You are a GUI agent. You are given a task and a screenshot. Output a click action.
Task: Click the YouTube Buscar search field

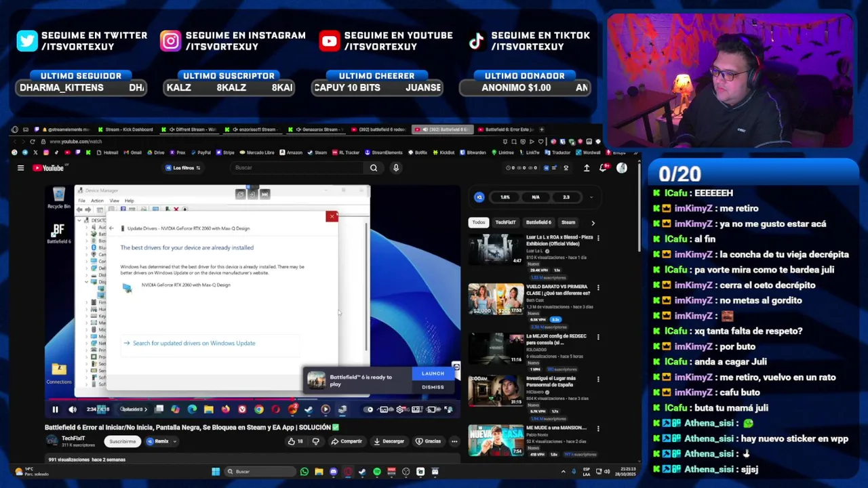click(297, 168)
